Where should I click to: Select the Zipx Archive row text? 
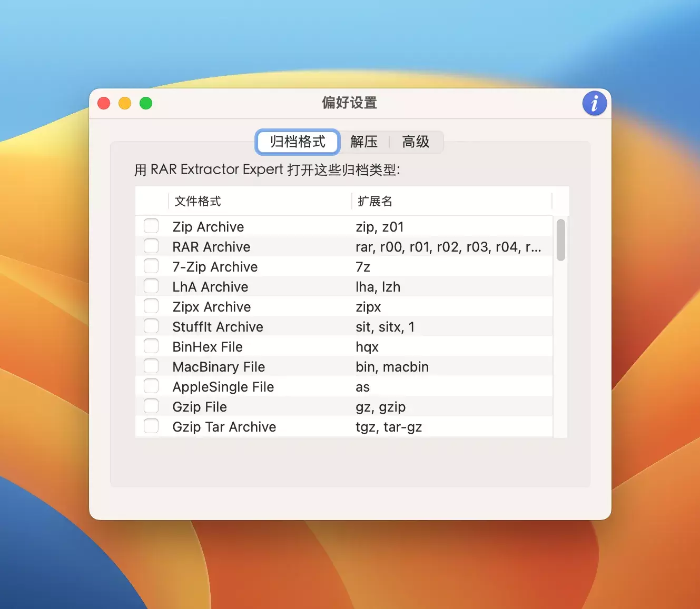point(212,307)
